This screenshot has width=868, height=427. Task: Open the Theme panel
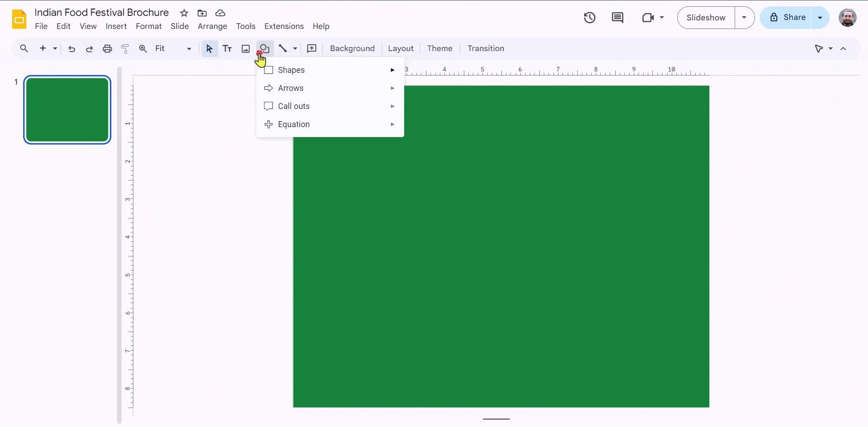point(439,48)
